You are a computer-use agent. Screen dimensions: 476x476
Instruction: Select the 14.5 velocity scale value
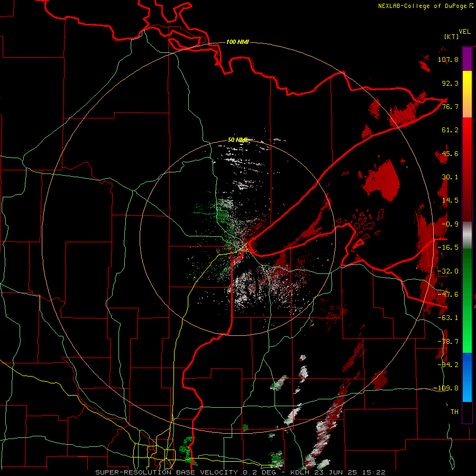450,200
